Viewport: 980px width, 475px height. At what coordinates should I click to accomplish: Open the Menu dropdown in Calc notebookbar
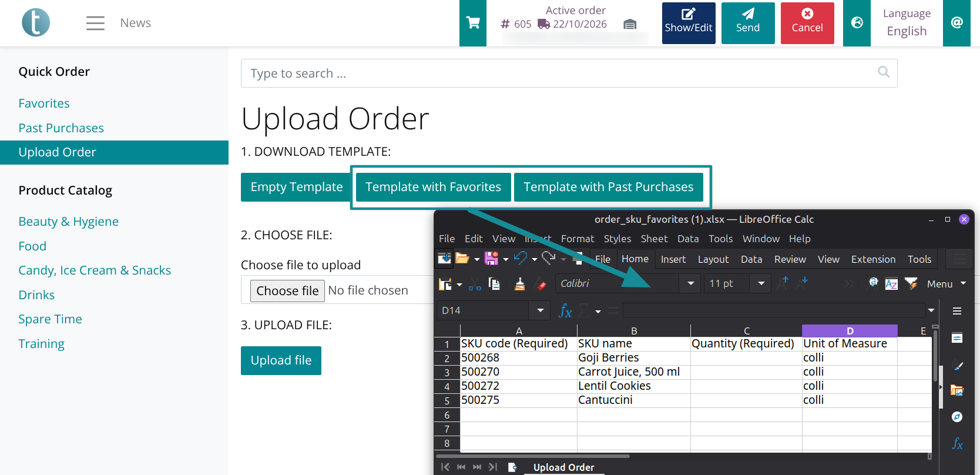coord(947,284)
